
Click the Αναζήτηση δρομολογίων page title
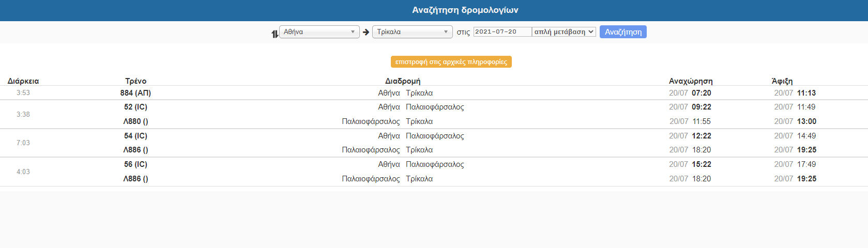click(465, 10)
